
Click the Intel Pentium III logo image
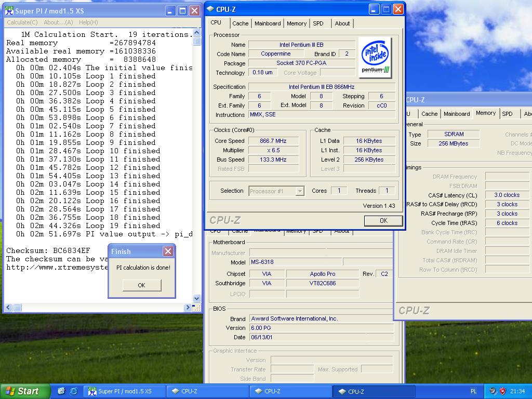[x=375, y=57]
